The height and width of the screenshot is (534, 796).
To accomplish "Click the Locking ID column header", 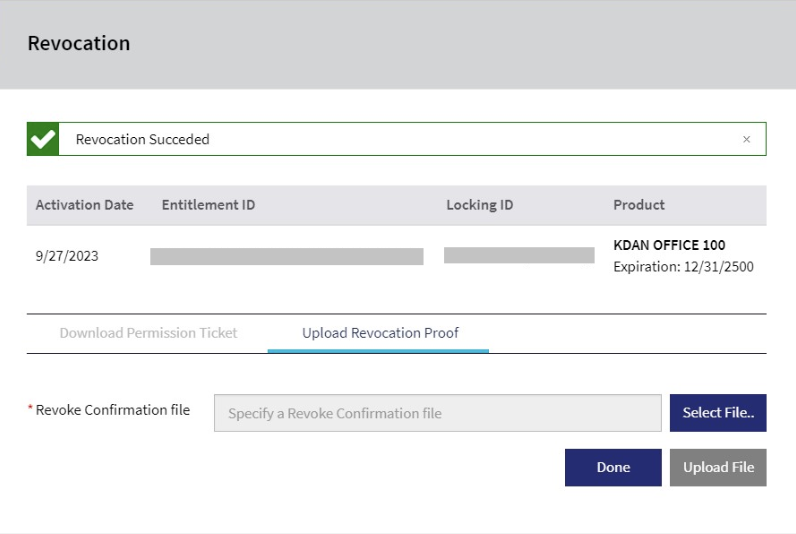I will [x=480, y=205].
